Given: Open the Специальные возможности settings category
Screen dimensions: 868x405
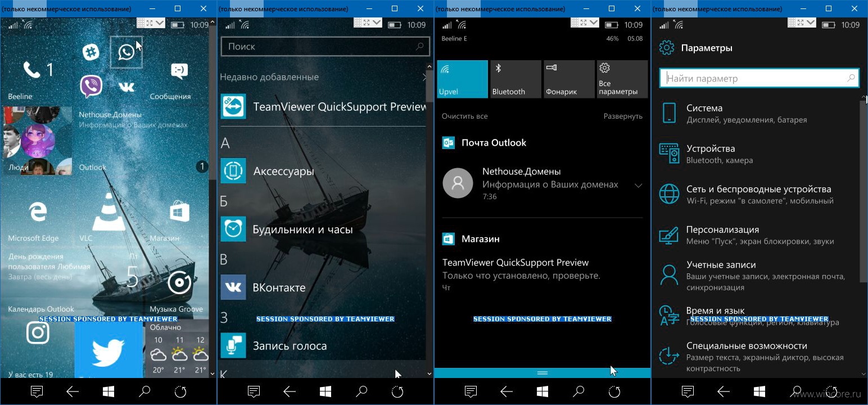Looking at the screenshot, I should [759, 356].
